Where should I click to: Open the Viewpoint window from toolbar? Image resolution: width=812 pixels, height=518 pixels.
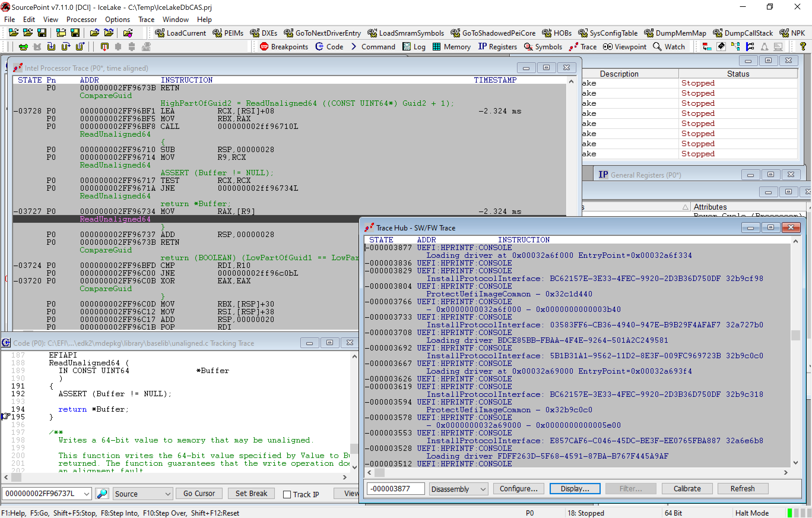point(624,47)
